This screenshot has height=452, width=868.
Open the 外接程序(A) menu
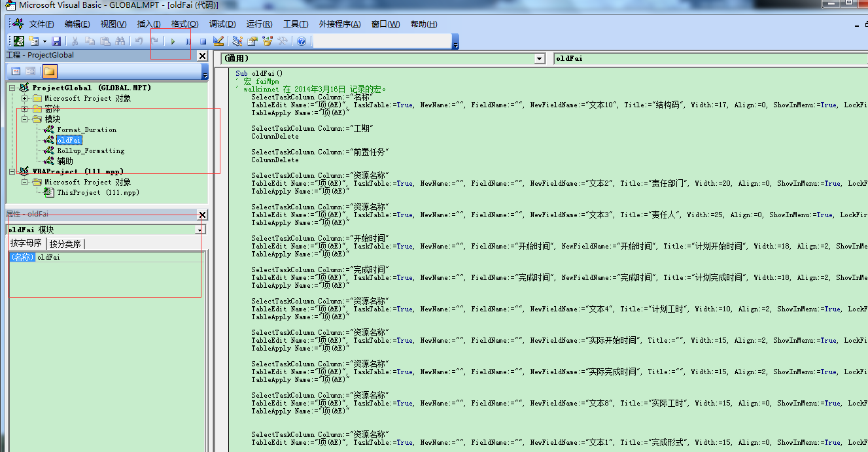(339, 24)
